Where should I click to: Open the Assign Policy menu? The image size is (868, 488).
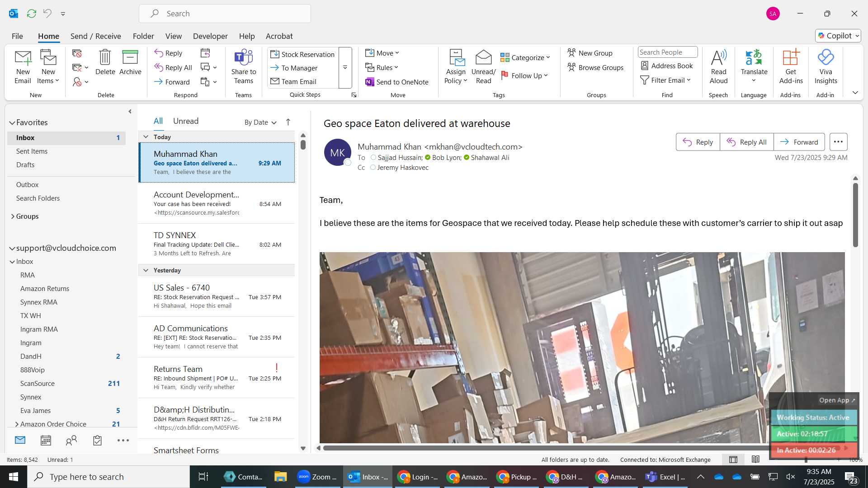point(456,67)
